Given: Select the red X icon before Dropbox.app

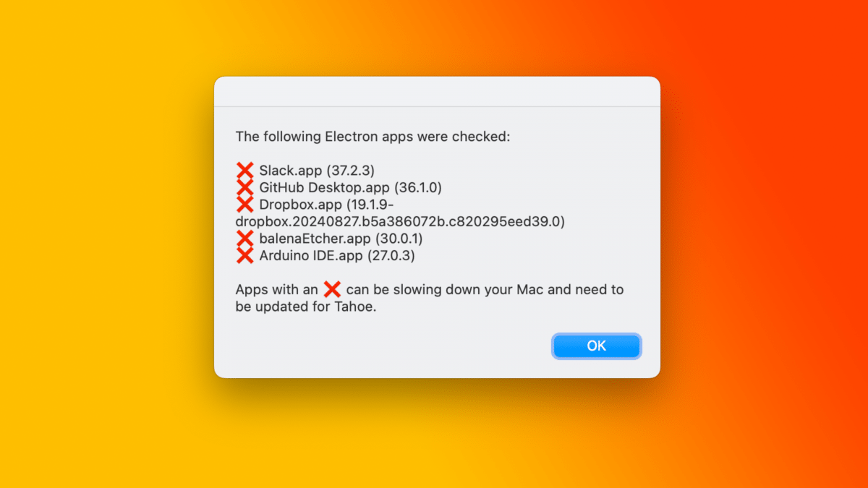Looking at the screenshot, I should tap(245, 205).
